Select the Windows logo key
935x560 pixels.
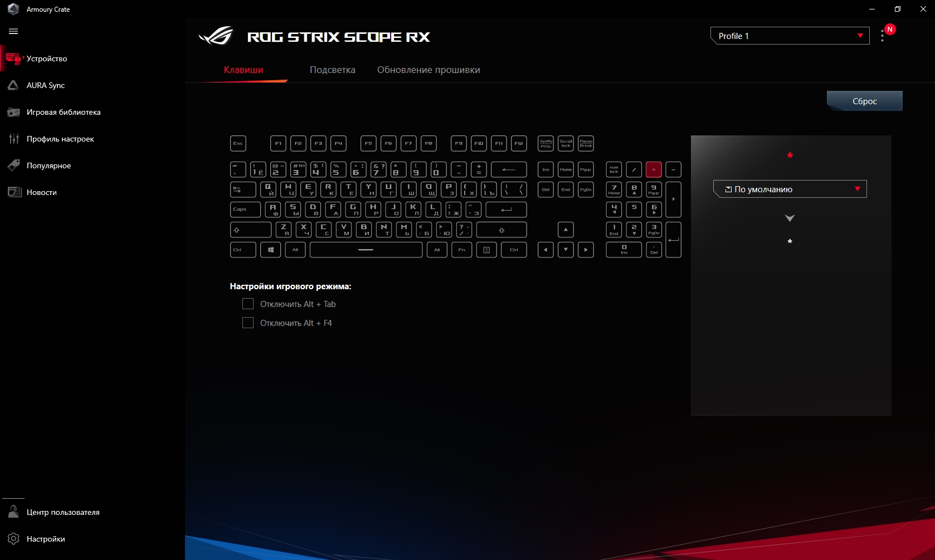click(270, 250)
